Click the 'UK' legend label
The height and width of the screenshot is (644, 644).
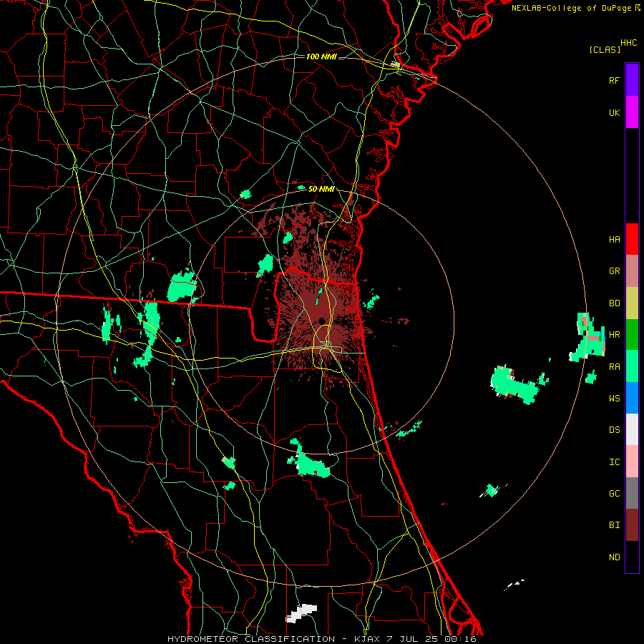[x=614, y=112]
